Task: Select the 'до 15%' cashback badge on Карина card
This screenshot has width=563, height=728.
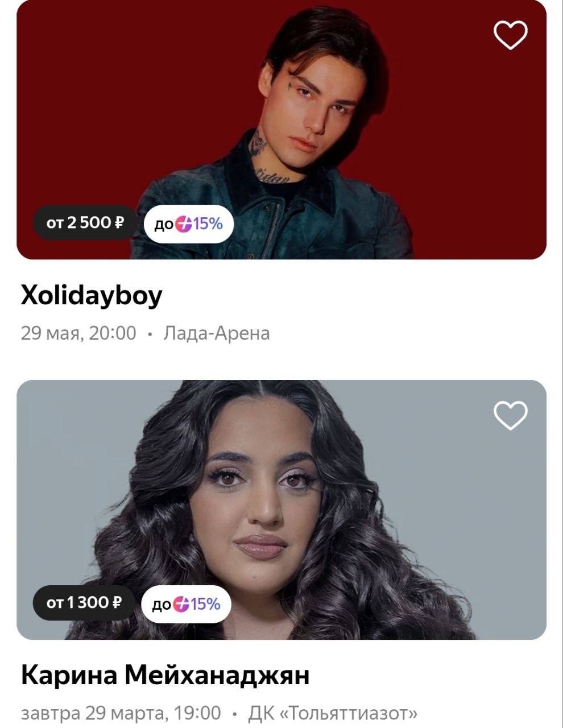Action: click(186, 604)
